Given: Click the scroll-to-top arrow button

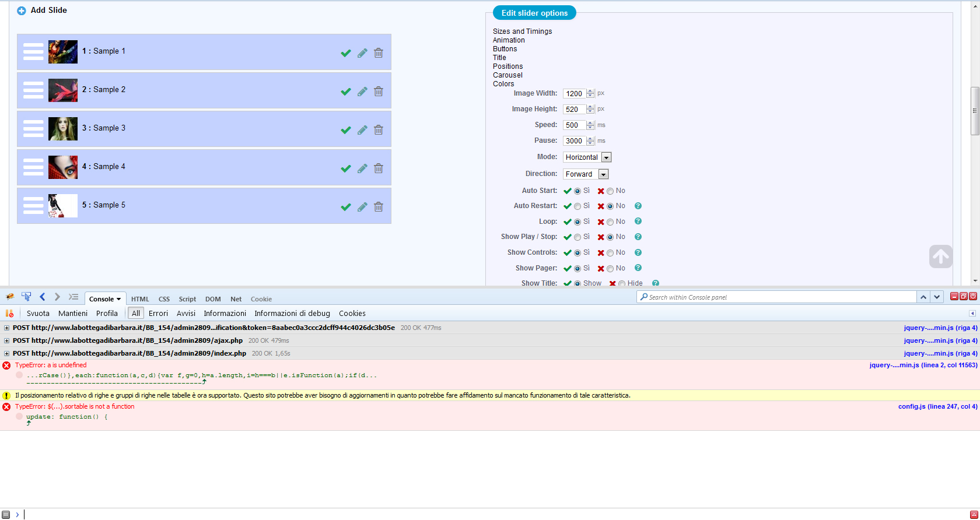Looking at the screenshot, I should (x=941, y=257).
